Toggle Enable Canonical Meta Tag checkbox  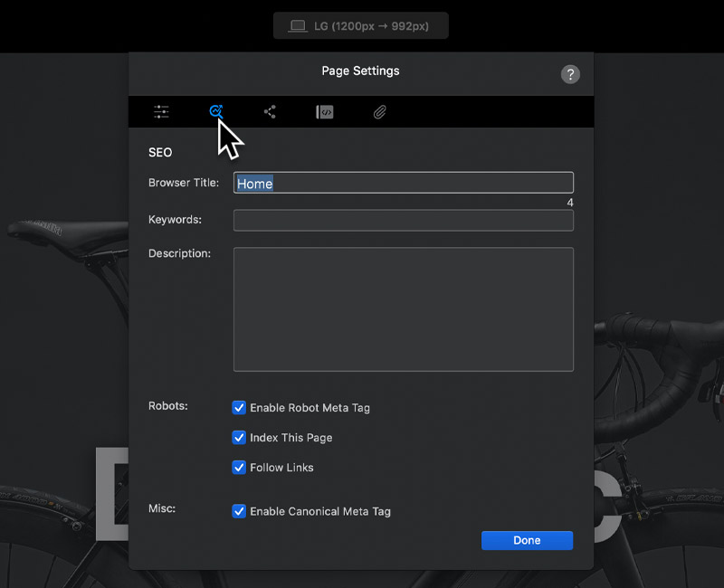click(x=239, y=511)
